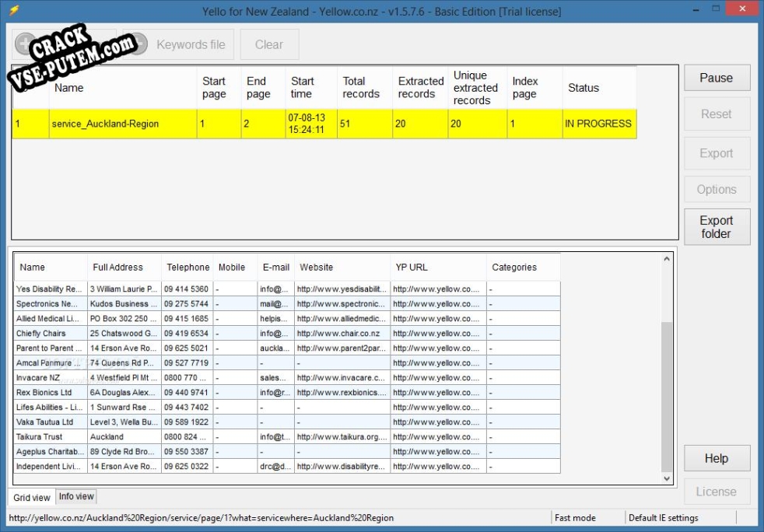This screenshot has height=532, width=764.
Task: Click the Categories column header
Action: pos(524,268)
